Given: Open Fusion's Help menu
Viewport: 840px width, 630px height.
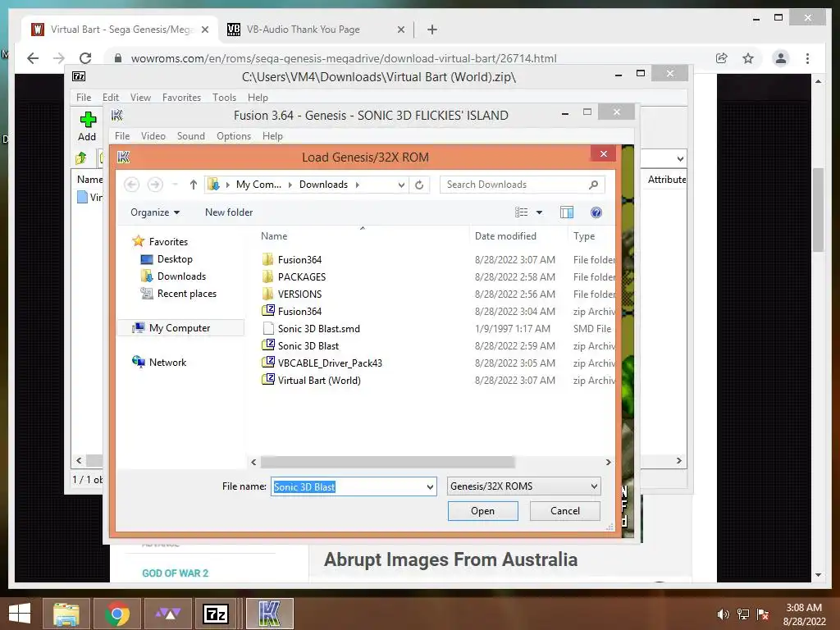Looking at the screenshot, I should (x=272, y=137).
